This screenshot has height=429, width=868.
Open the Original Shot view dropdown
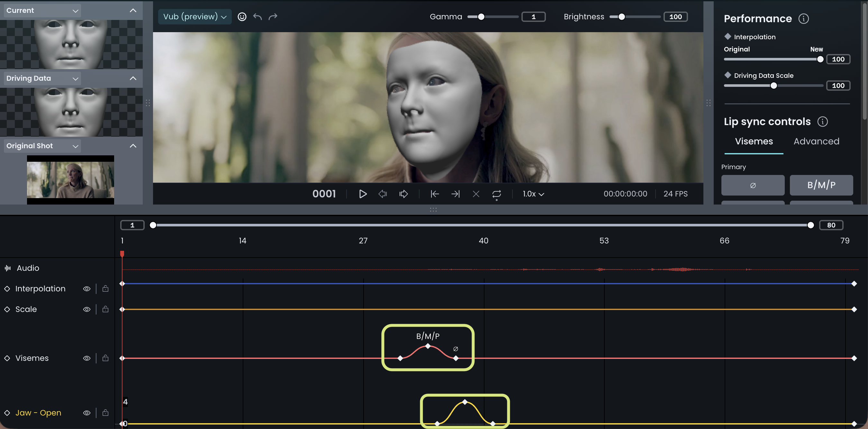[42, 146]
